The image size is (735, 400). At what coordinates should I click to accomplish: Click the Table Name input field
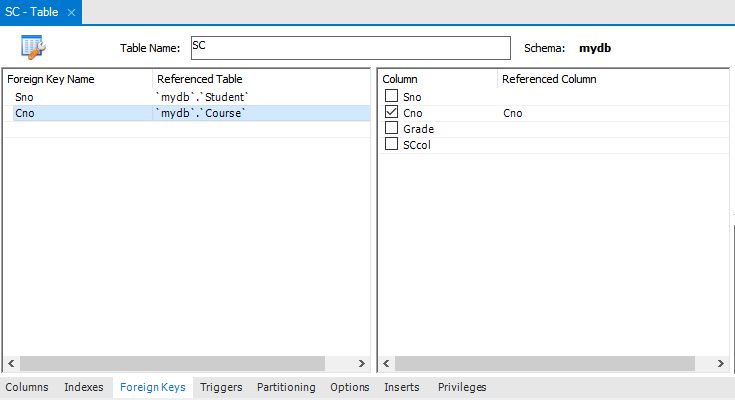tap(349, 48)
